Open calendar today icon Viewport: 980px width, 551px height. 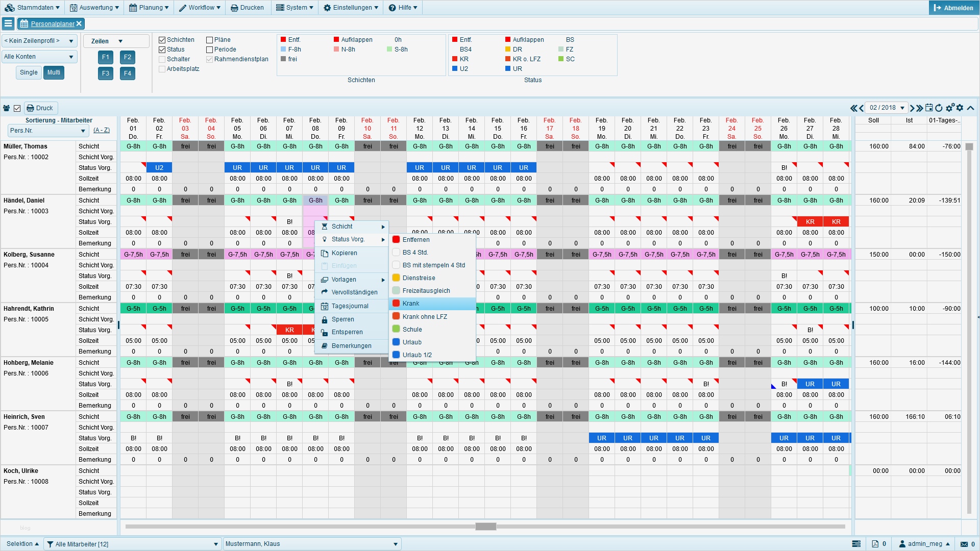929,108
